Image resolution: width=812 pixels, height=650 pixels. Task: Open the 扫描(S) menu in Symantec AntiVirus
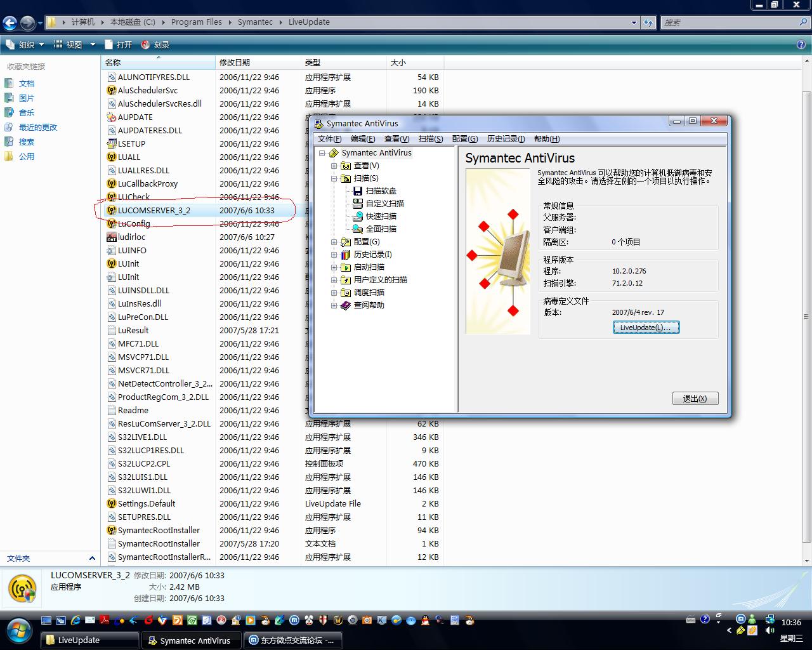coord(431,139)
